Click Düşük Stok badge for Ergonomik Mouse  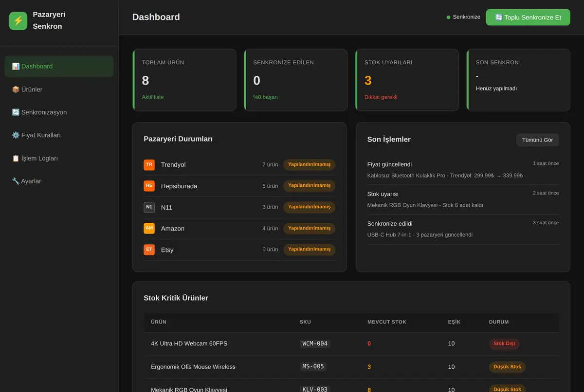coord(507,367)
